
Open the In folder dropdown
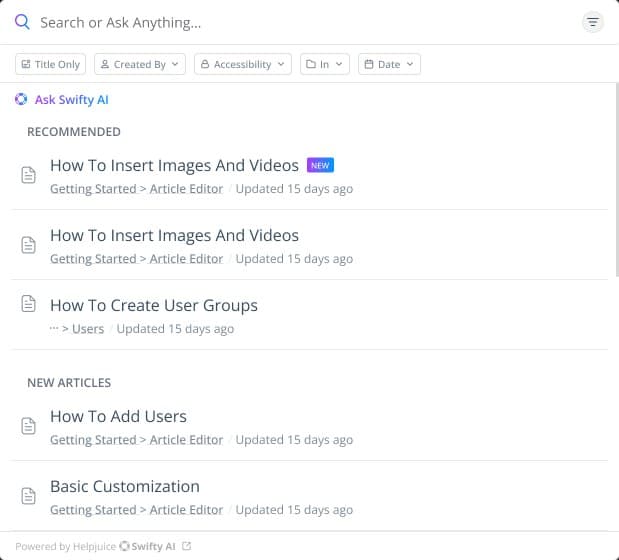(x=325, y=64)
